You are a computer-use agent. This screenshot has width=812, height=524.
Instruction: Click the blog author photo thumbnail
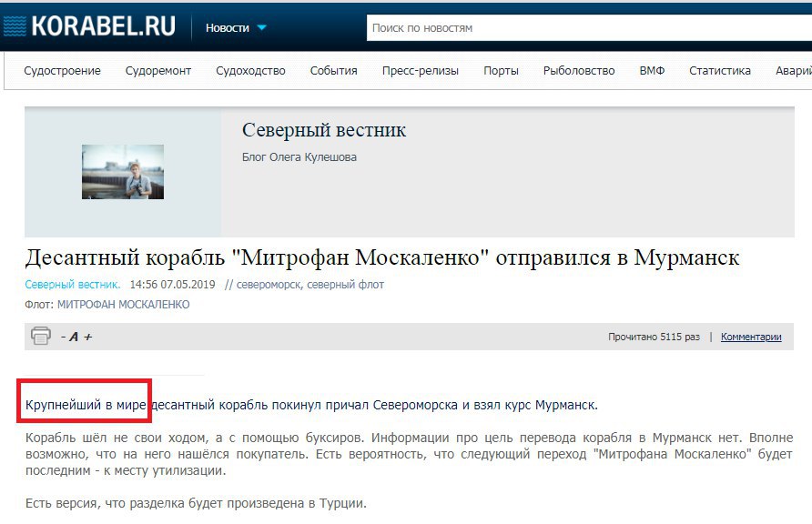(123, 172)
